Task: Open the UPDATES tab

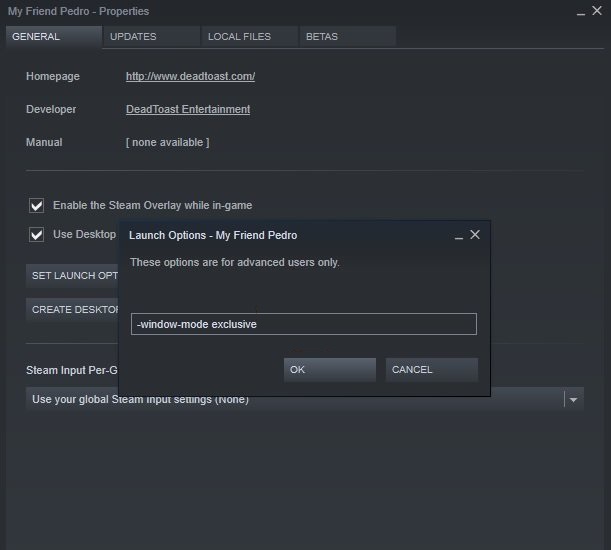Action: [152, 37]
